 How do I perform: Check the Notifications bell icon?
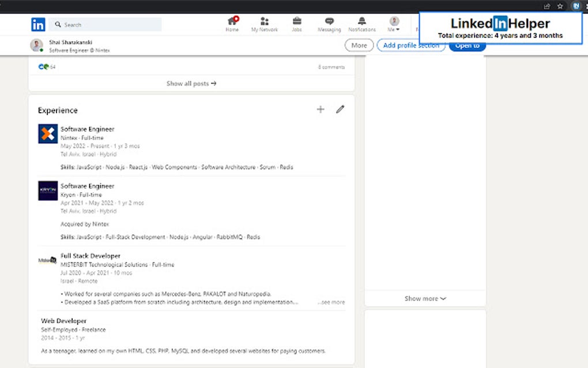362,21
